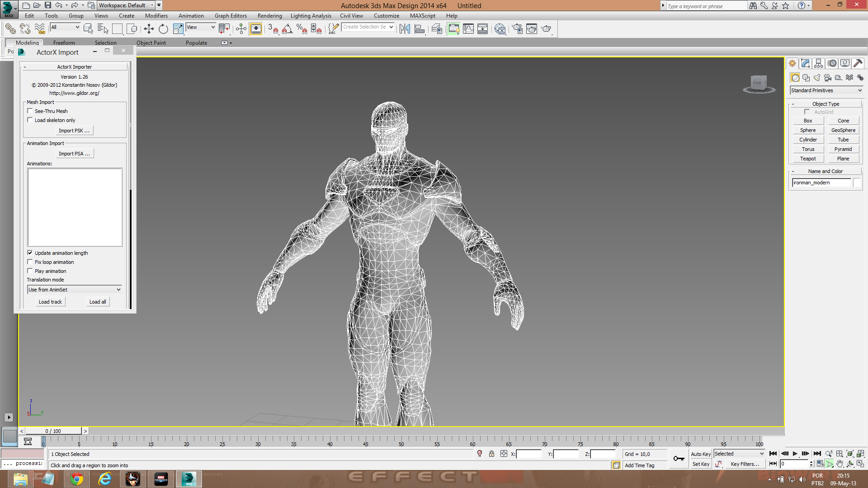Select the Cameras category icon
Image resolution: width=868 pixels, height=488 pixels.
pos(828,78)
